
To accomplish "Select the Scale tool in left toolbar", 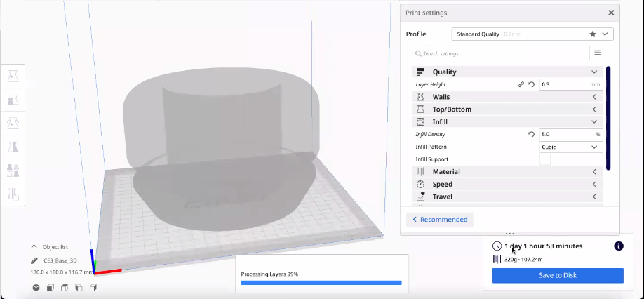I will pyautogui.click(x=13, y=100).
